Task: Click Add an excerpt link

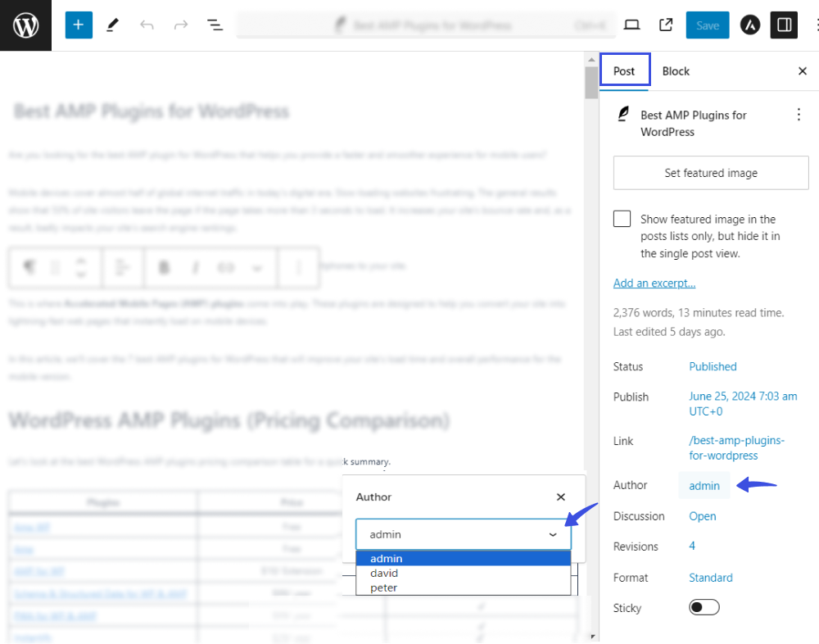Action: [x=654, y=283]
